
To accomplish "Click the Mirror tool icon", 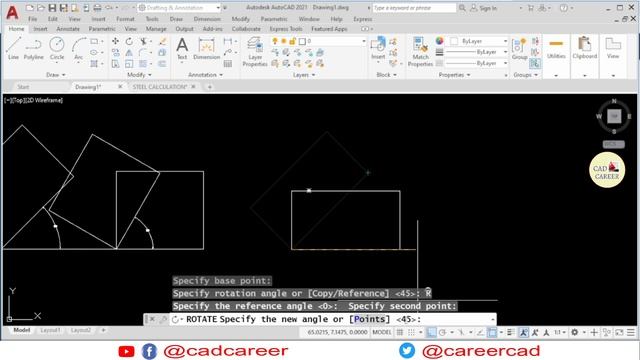I will click(129, 53).
